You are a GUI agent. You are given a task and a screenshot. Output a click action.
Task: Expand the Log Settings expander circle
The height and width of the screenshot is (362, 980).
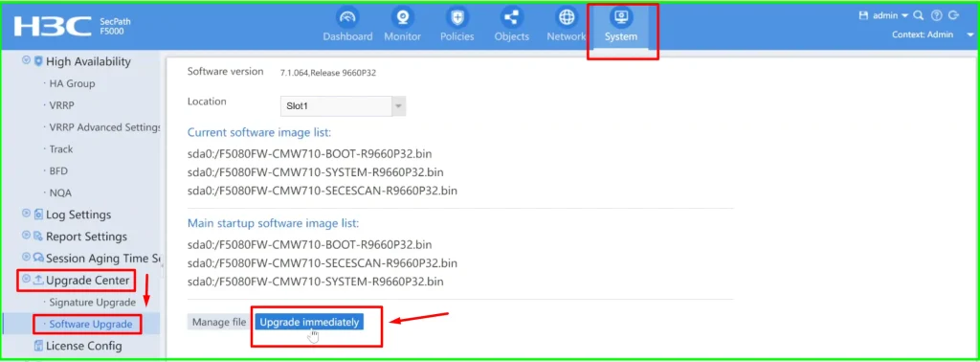tap(26, 214)
